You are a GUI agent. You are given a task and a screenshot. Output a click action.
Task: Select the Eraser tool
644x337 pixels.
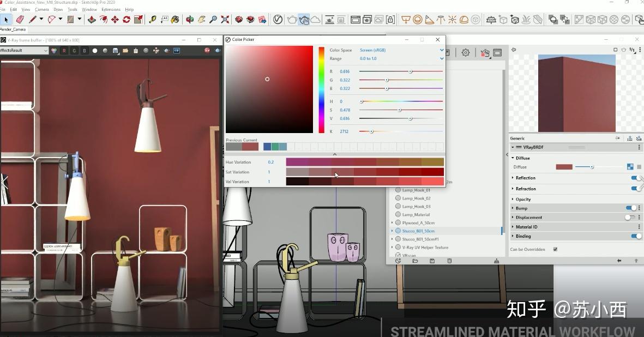click(20, 19)
